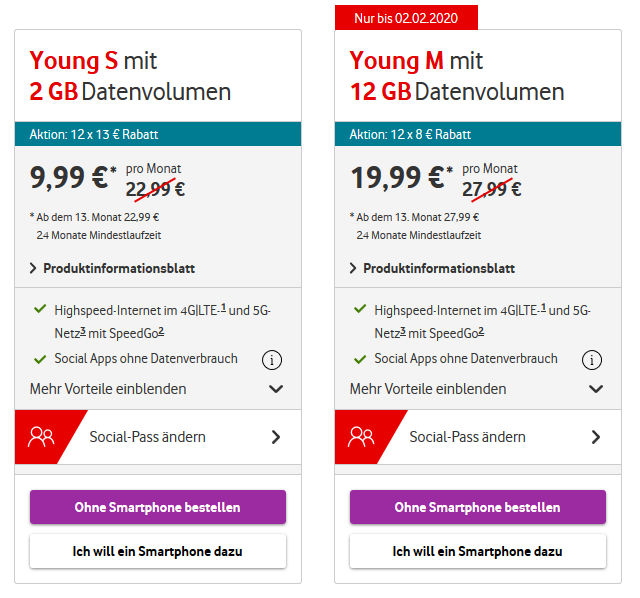
Task: Click the right arrow beside Young M Social-Pass
Action: pyautogui.click(x=596, y=437)
